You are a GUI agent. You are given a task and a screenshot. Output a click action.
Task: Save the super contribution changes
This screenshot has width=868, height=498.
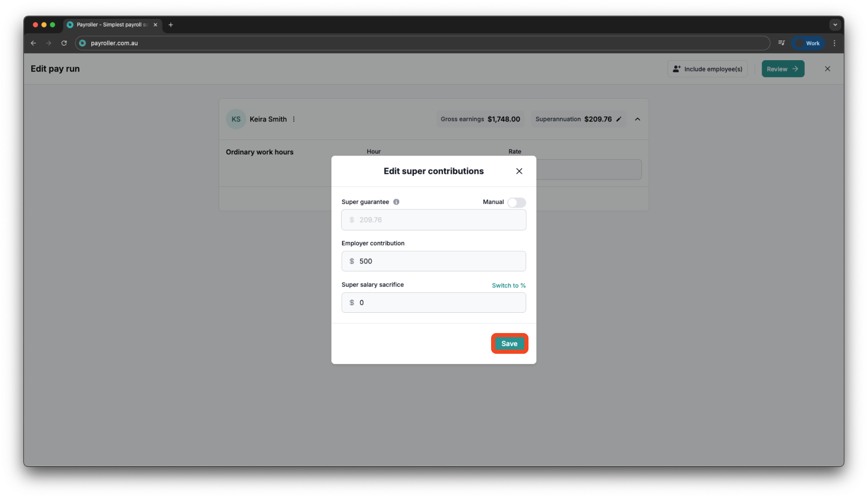pyautogui.click(x=509, y=343)
